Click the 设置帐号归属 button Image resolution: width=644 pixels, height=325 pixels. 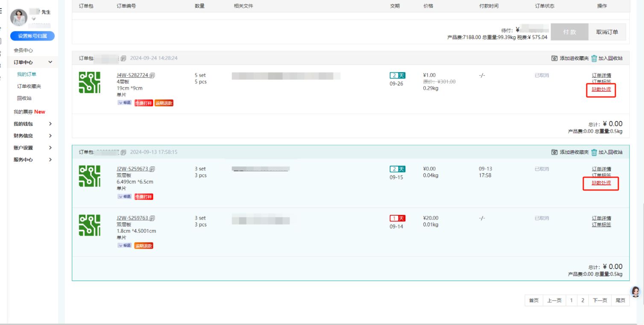point(32,36)
